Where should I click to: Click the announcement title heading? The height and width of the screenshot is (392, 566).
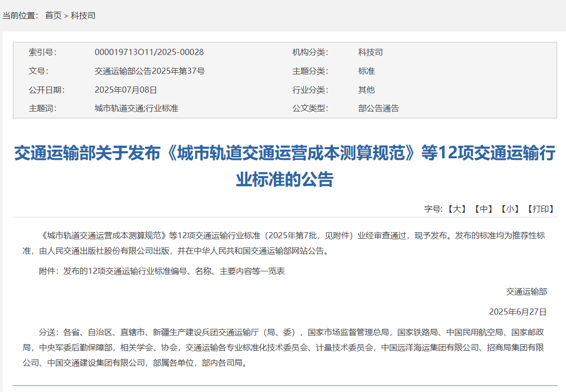(x=285, y=166)
